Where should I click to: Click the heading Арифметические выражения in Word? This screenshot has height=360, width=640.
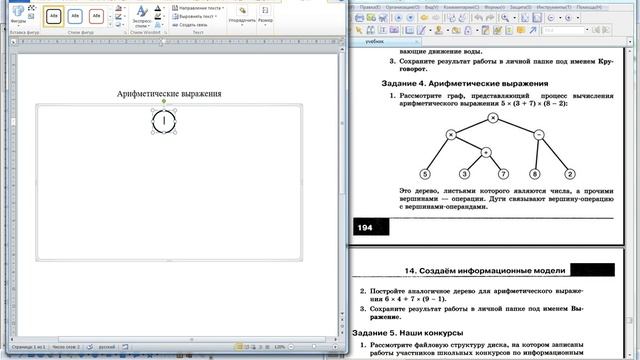point(169,93)
